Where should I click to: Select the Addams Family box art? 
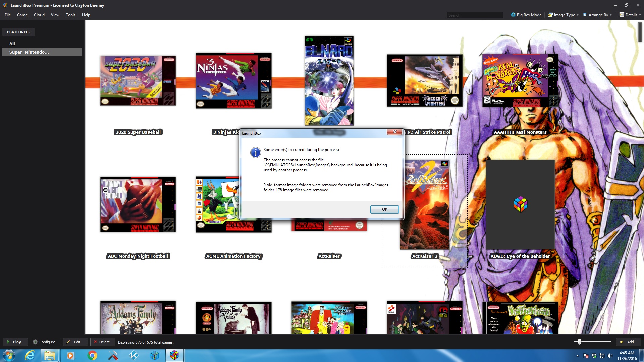pyautogui.click(x=138, y=317)
